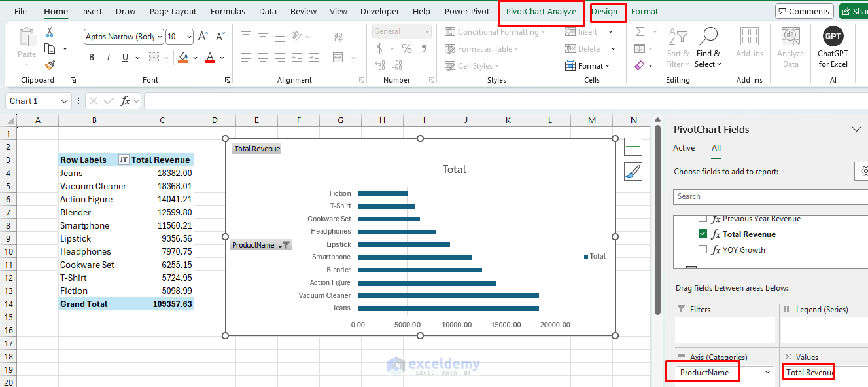Open the File menu

[x=20, y=11]
